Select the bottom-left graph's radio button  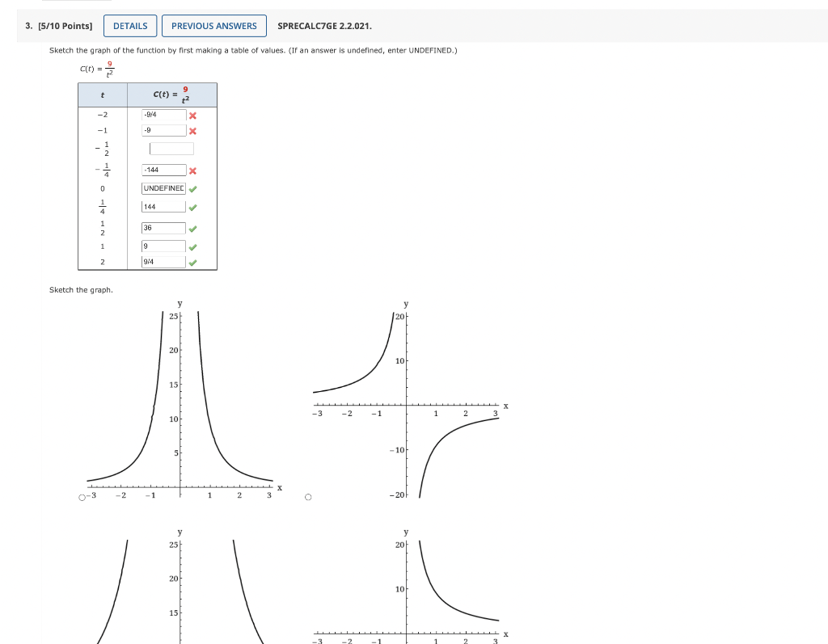[x=80, y=638]
